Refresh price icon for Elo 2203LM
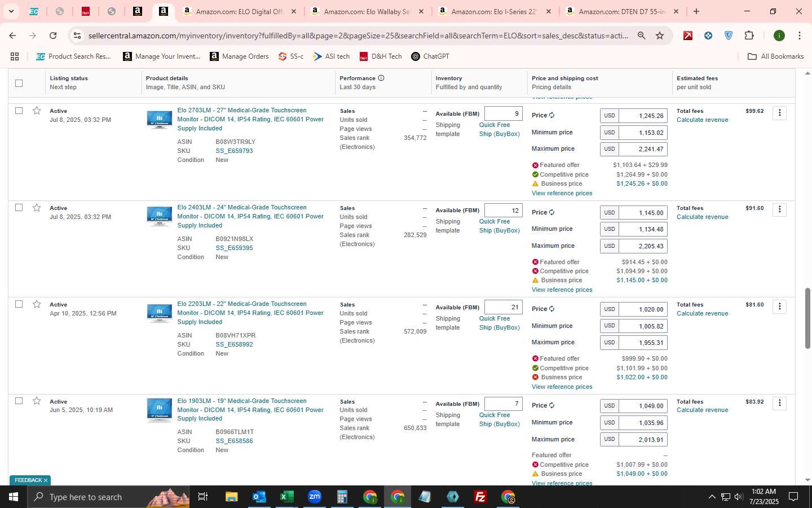This screenshot has width=812, height=508. tap(551, 309)
